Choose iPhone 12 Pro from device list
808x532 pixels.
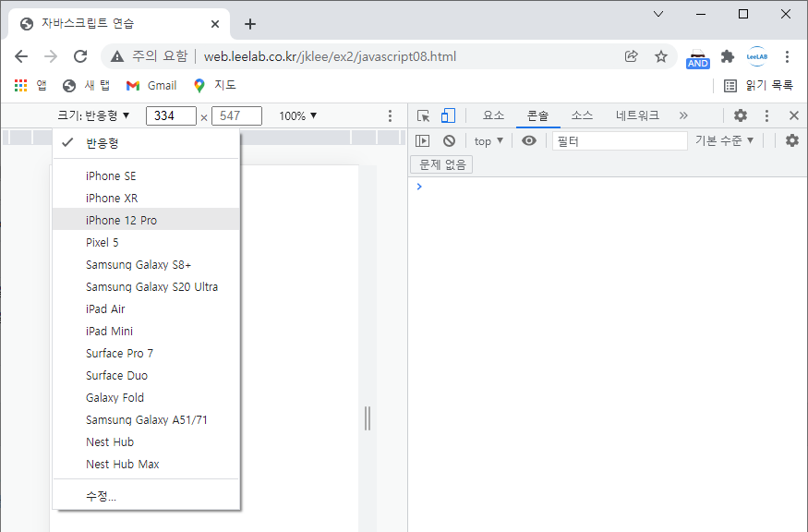click(x=146, y=220)
